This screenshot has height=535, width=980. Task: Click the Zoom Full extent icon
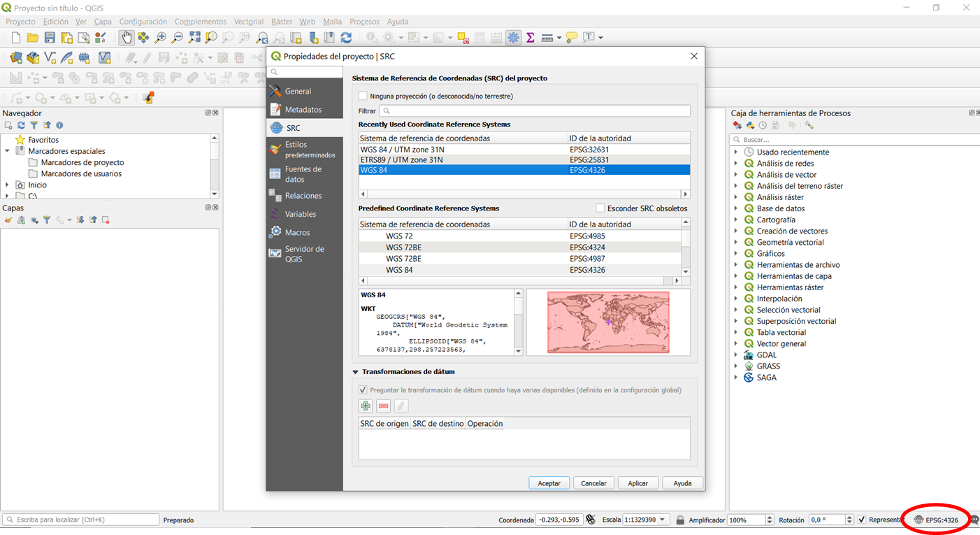194,38
